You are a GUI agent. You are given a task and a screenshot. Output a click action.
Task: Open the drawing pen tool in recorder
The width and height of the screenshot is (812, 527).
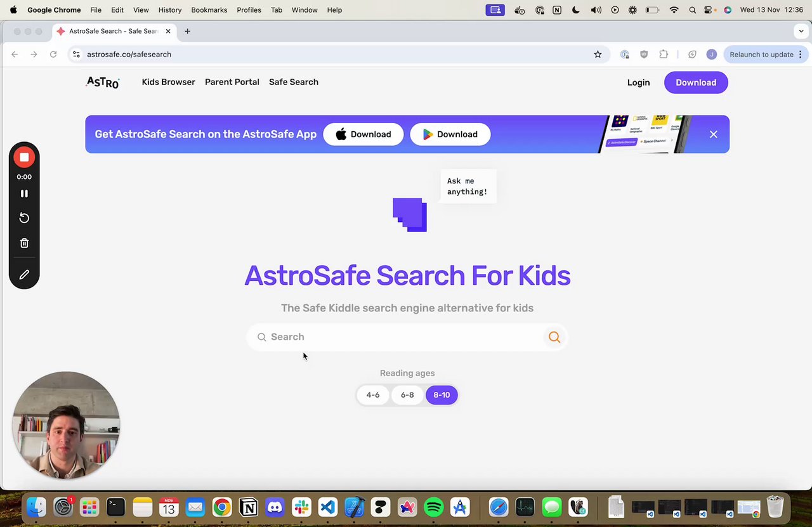[x=24, y=275]
